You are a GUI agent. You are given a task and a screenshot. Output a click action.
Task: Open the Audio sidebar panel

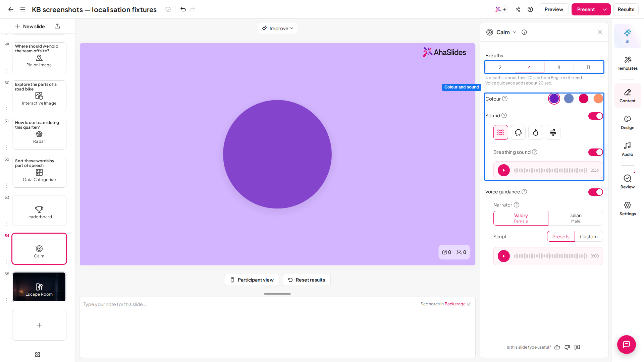[x=627, y=149]
